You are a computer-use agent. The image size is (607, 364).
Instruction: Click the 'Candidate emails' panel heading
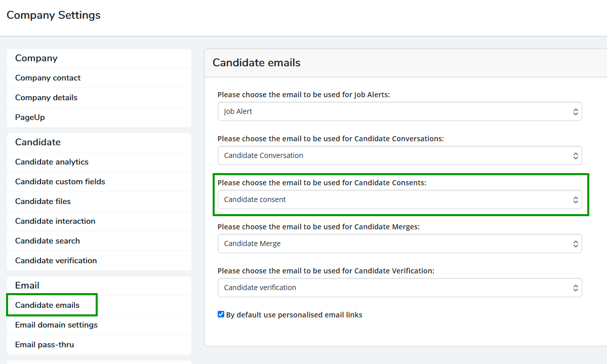tap(256, 63)
